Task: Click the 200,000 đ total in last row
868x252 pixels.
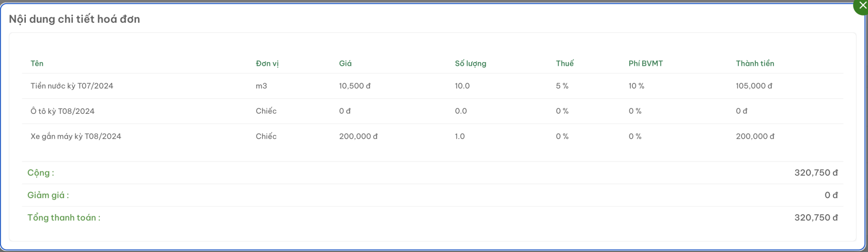Action: (x=755, y=137)
